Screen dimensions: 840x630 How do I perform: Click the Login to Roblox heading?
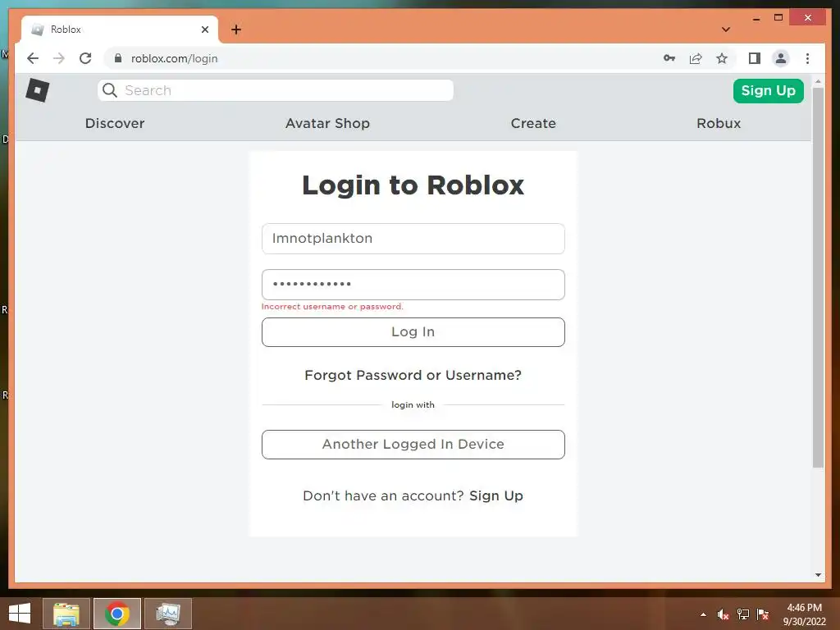(x=413, y=185)
